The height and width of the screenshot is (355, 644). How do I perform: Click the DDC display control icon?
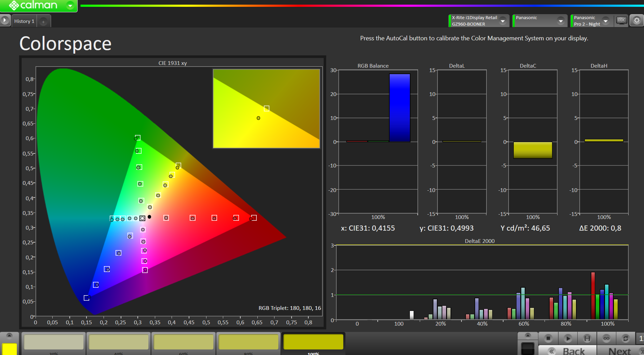tap(621, 21)
